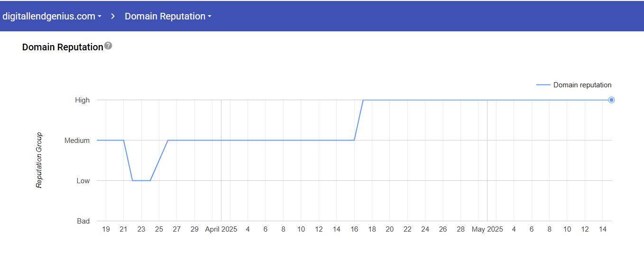Click date label 21 on the x-axis

click(x=124, y=229)
